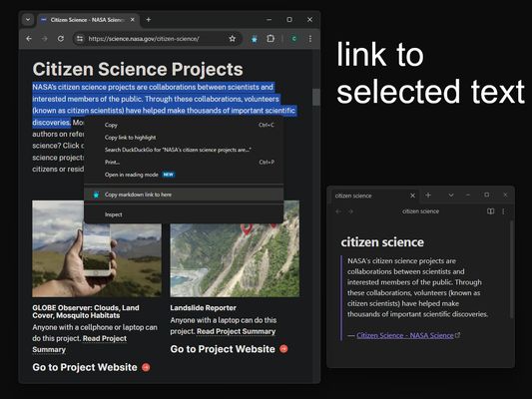Screen dimensions: 532x399
Task: Expand the tab search dropdown in Chrome
Action: 28,20
